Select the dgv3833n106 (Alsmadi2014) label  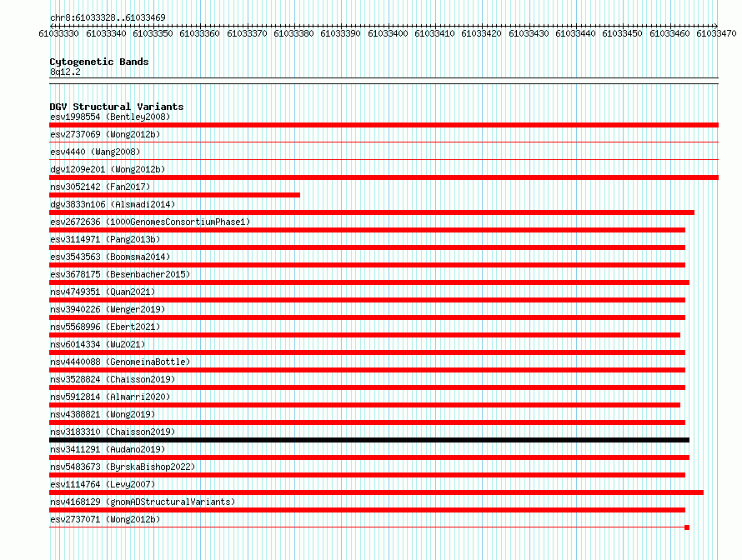(113, 204)
